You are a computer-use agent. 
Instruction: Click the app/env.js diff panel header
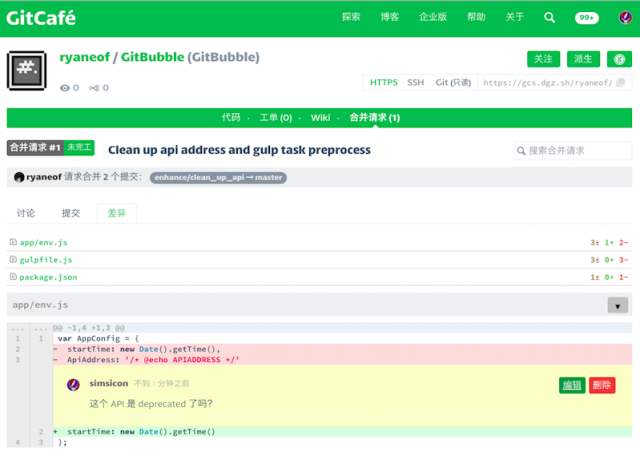[x=319, y=305]
